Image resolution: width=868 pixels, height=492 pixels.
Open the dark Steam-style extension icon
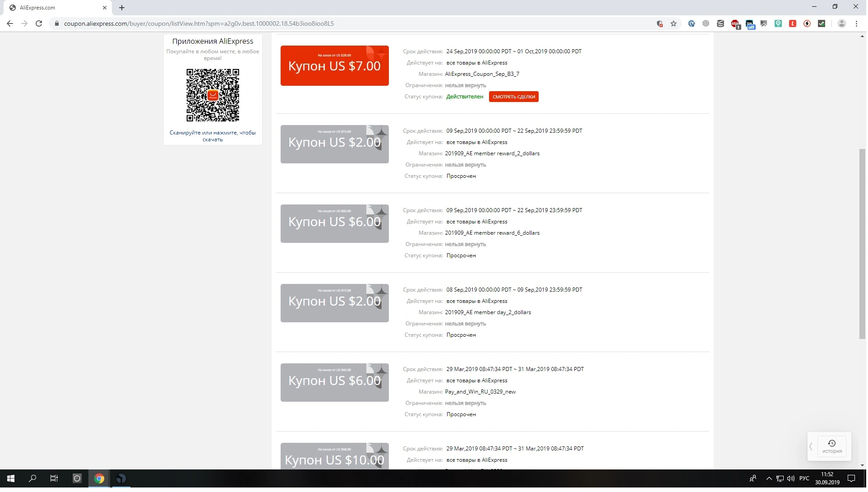[822, 23]
